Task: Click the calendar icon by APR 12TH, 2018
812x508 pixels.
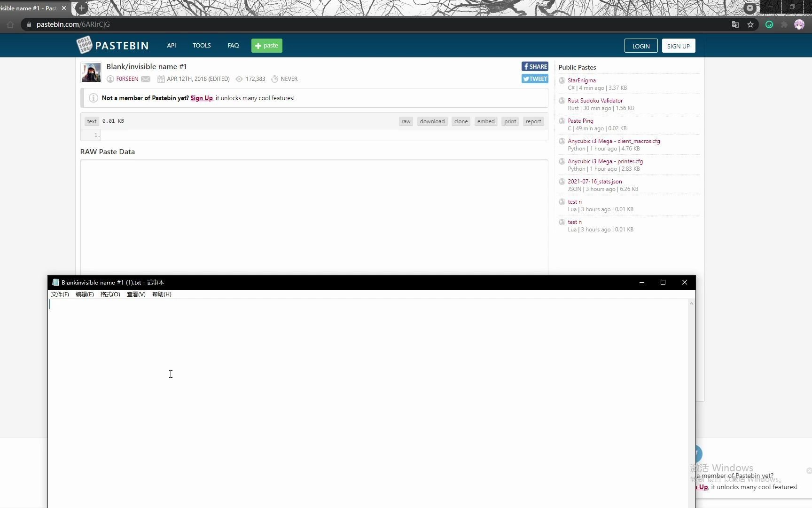Action: click(161, 79)
